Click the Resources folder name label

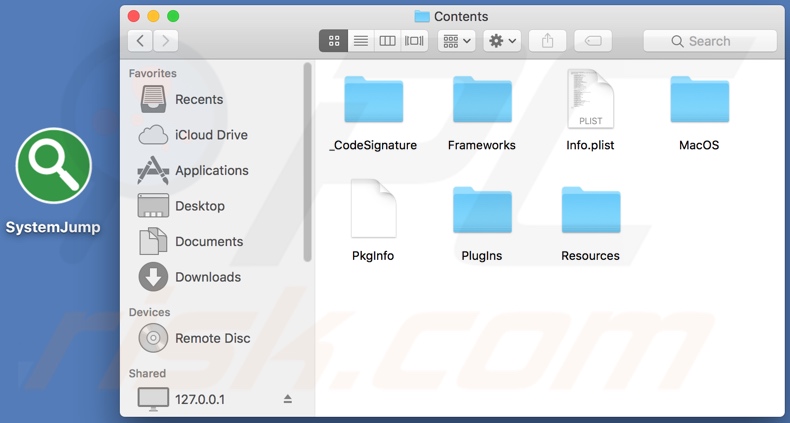coord(590,256)
